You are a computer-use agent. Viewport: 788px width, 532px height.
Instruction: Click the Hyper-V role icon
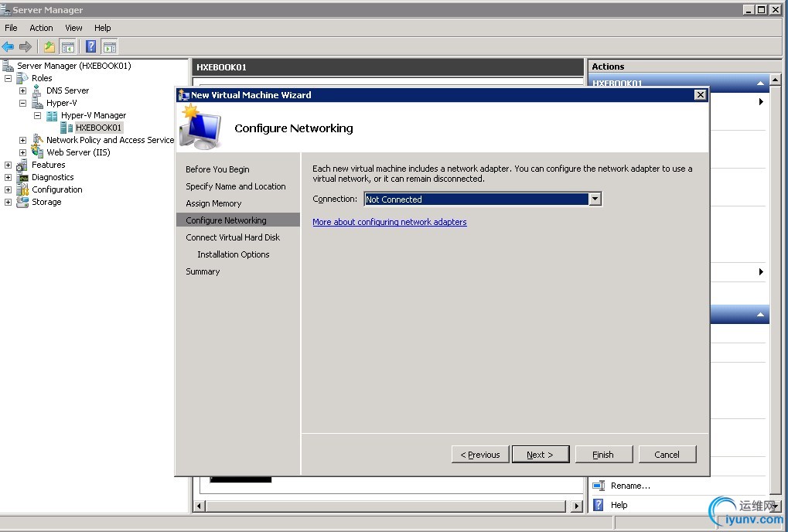coord(37,103)
